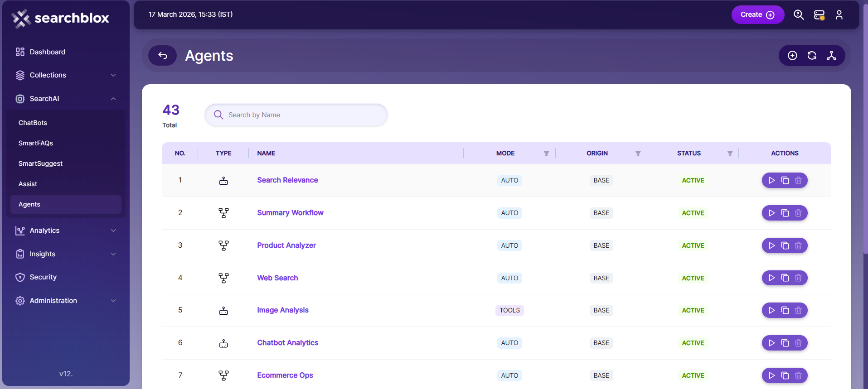Screen dimensions: 868x389
Task: Open the Summary Workflow agent link
Action: pos(290,213)
